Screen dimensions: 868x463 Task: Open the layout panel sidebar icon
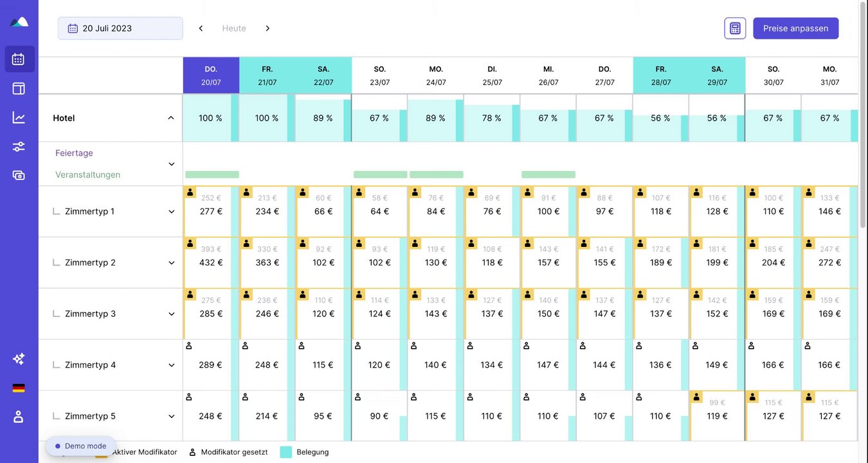(x=19, y=89)
